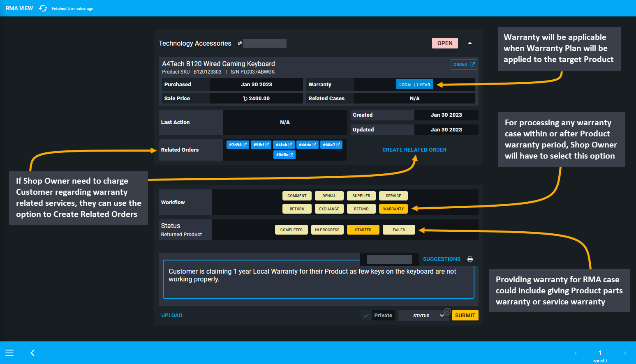Open the STATUS dropdown
Image resolution: width=636 pixels, height=364 pixels.
tap(423, 316)
